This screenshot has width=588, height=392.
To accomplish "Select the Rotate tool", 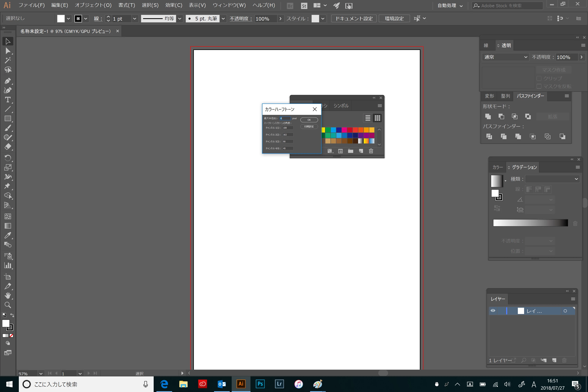I will pyautogui.click(x=7, y=158).
